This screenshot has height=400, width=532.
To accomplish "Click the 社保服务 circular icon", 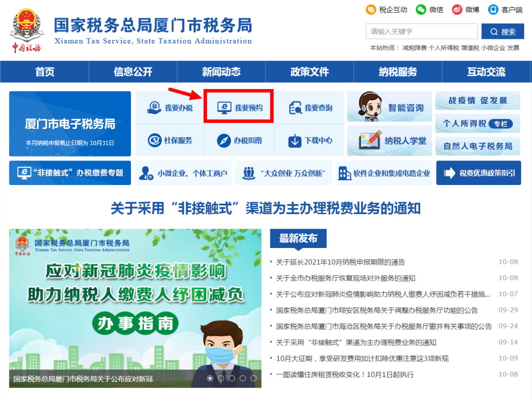I will pos(155,140).
